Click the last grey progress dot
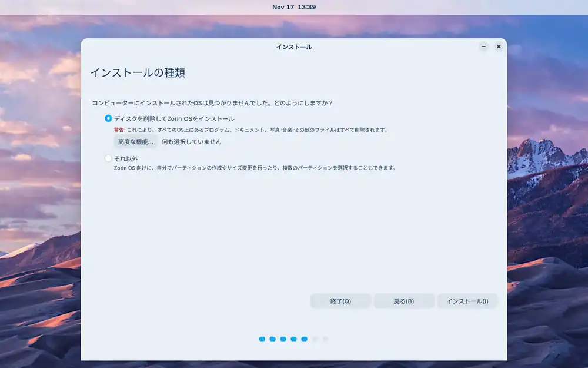Viewport: 588px width, 368px height. click(326, 339)
